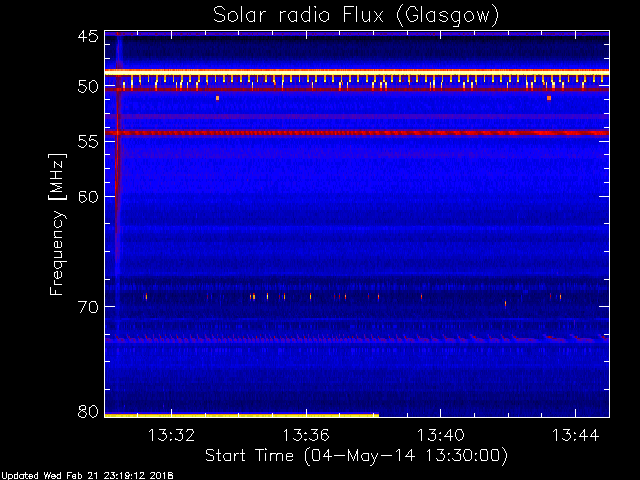This screenshot has height=480, width=640.
Task: Click the 80 frequency tick label
Action: pyautogui.click(x=88, y=411)
